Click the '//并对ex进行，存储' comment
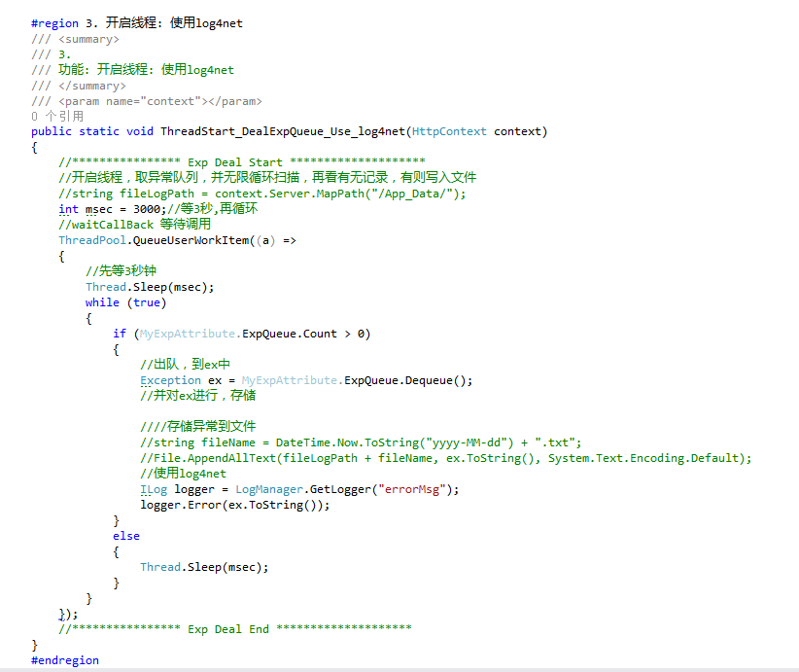Image resolution: width=799 pixels, height=672 pixels. [x=197, y=396]
